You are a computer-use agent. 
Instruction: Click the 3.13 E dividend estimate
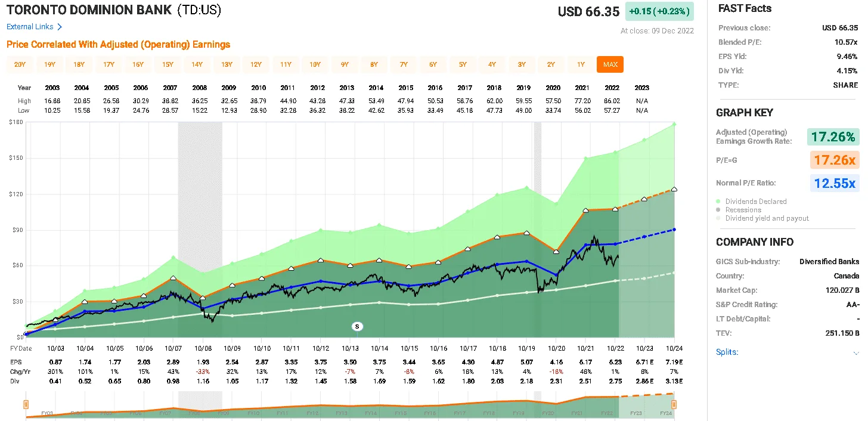point(674,381)
